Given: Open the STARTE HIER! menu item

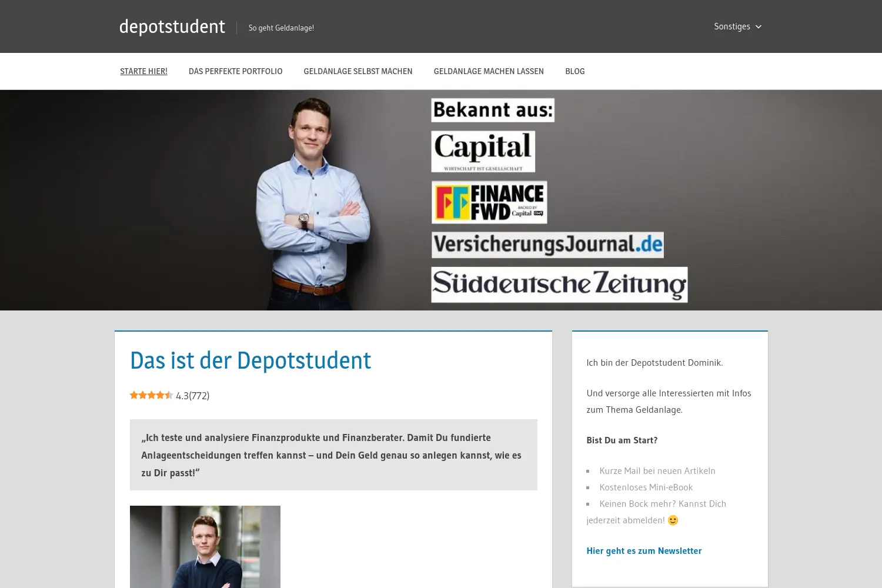Looking at the screenshot, I should click(x=143, y=71).
